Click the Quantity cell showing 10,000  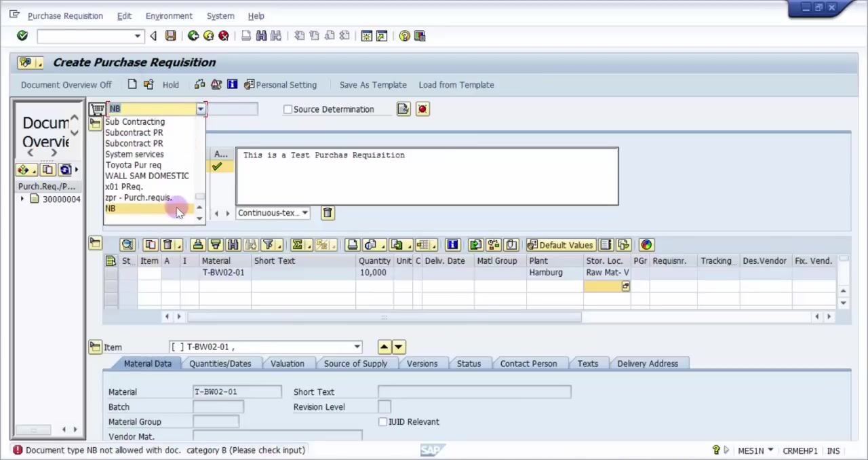pyautogui.click(x=374, y=273)
